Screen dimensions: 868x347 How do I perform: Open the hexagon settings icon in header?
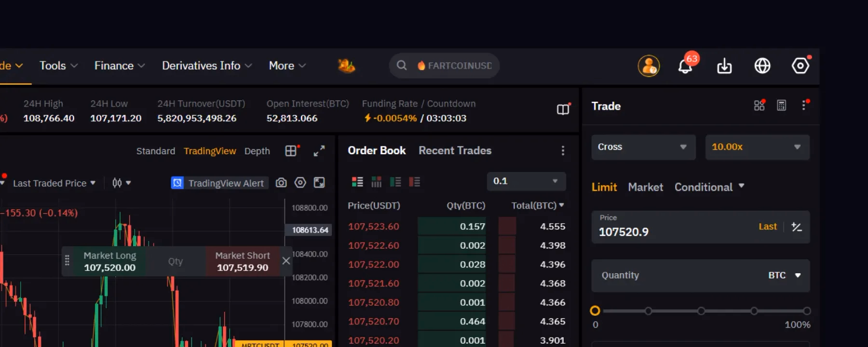pyautogui.click(x=800, y=65)
